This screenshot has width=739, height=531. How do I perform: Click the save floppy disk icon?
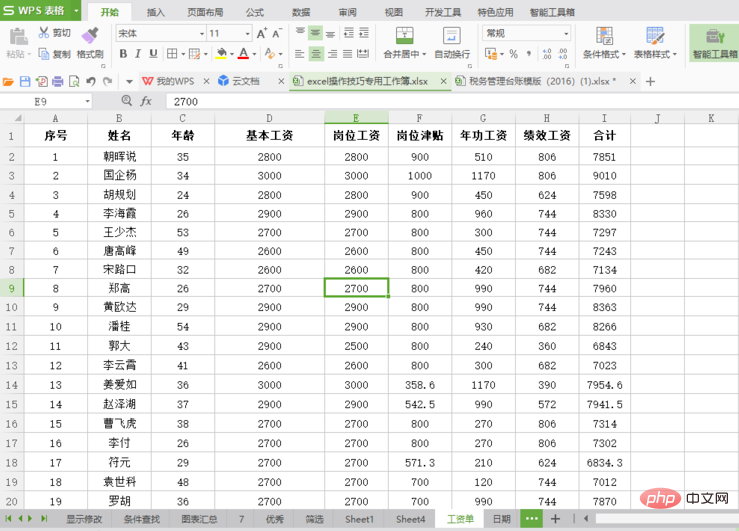point(25,82)
